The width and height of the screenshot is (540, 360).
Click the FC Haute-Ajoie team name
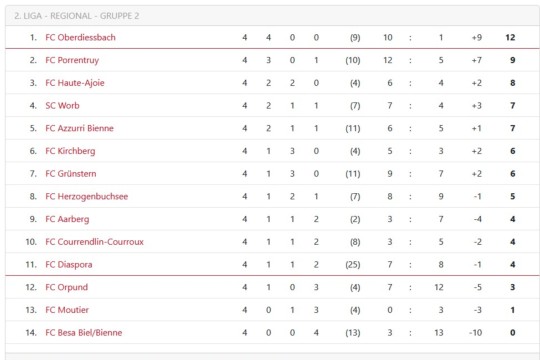pyautogui.click(x=75, y=83)
